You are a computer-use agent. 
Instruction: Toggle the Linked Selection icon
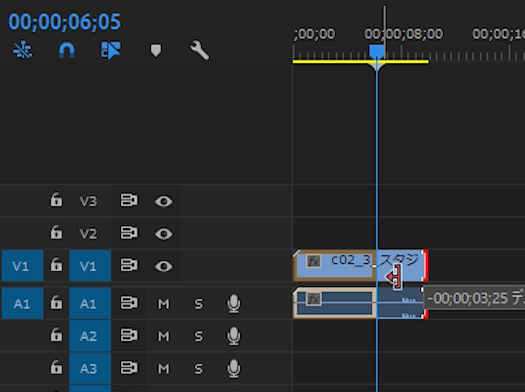point(111,51)
